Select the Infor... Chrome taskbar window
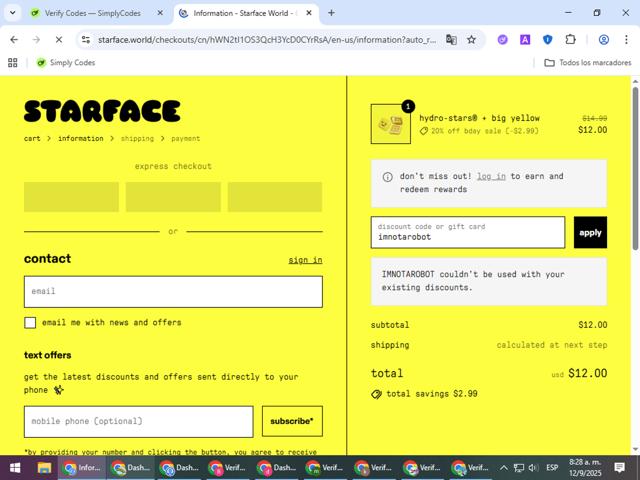This screenshot has height=480, width=640. point(82,468)
